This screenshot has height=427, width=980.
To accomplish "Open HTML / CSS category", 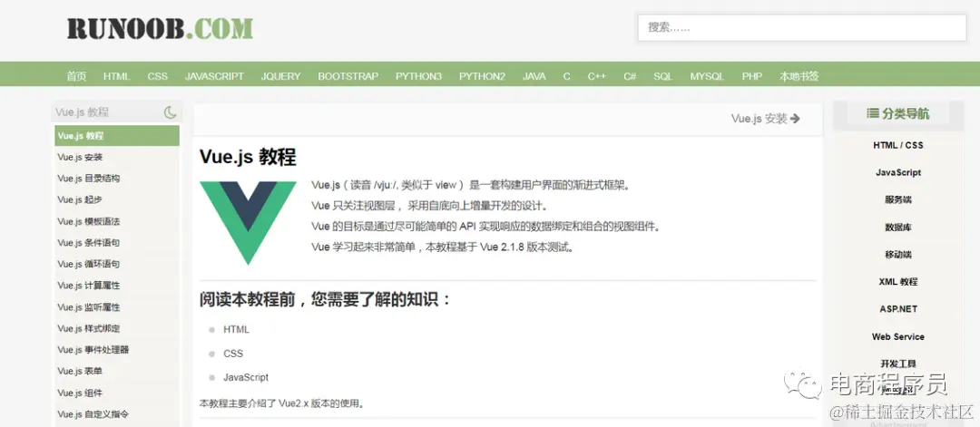I will [898, 145].
